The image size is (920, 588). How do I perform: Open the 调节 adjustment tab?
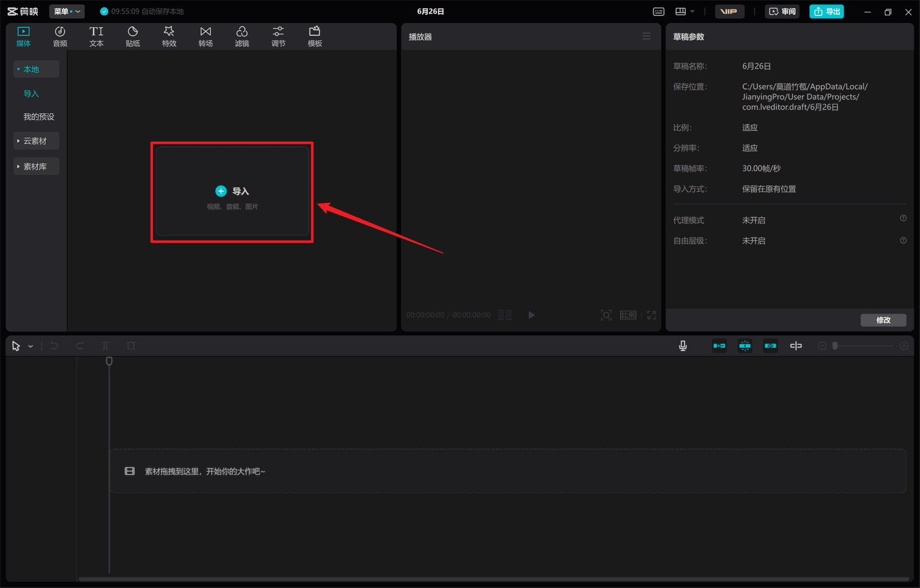(x=278, y=36)
